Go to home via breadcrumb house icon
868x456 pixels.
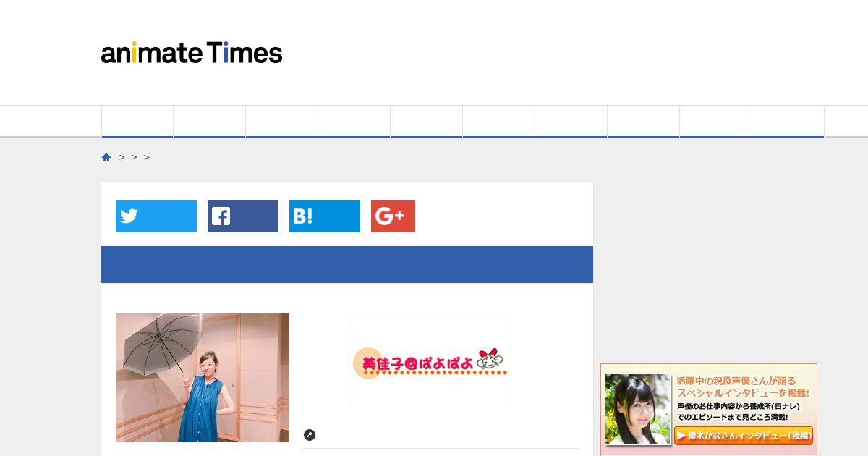tap(106, 157)
